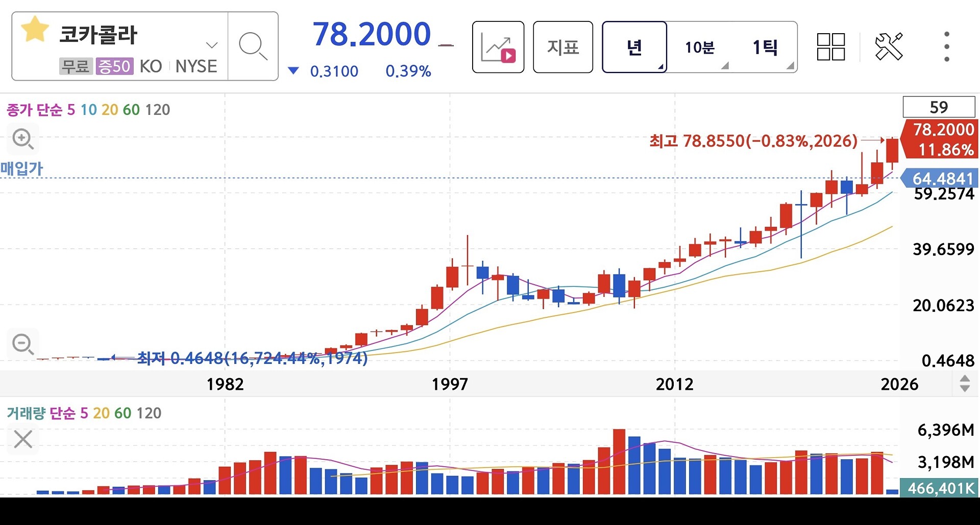
Task: Click the 0.3100 price change value
Action: (334, 71)
